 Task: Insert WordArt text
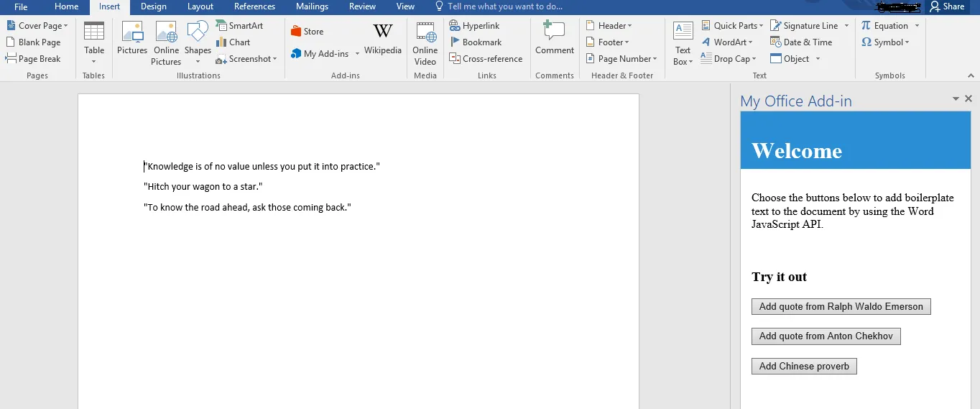pos(727,42)
